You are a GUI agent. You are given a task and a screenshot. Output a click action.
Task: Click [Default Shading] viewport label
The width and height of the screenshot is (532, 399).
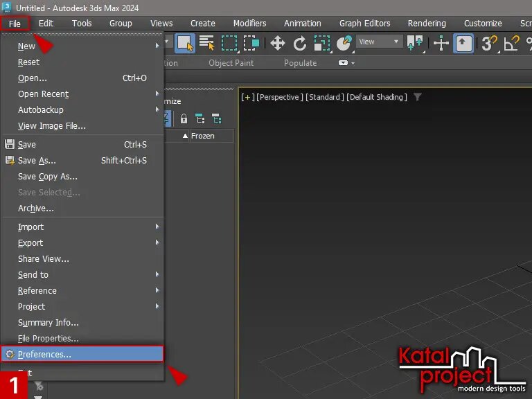coord(377,97)
